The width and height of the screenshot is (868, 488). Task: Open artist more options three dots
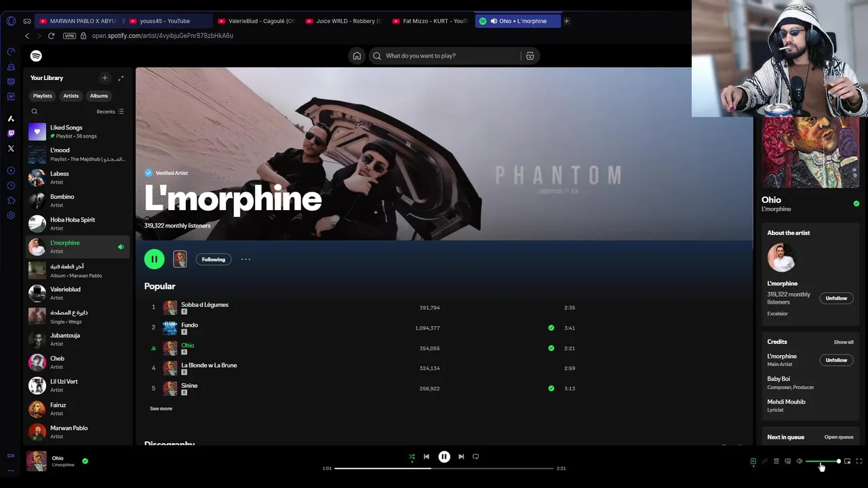pos(245,259)
